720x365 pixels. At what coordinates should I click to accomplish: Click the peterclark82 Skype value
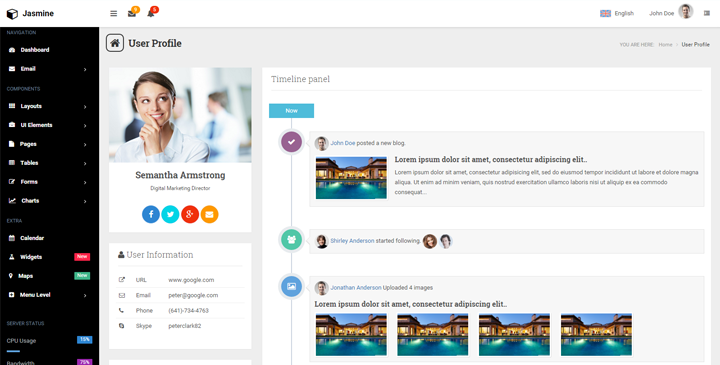(185, 326)
